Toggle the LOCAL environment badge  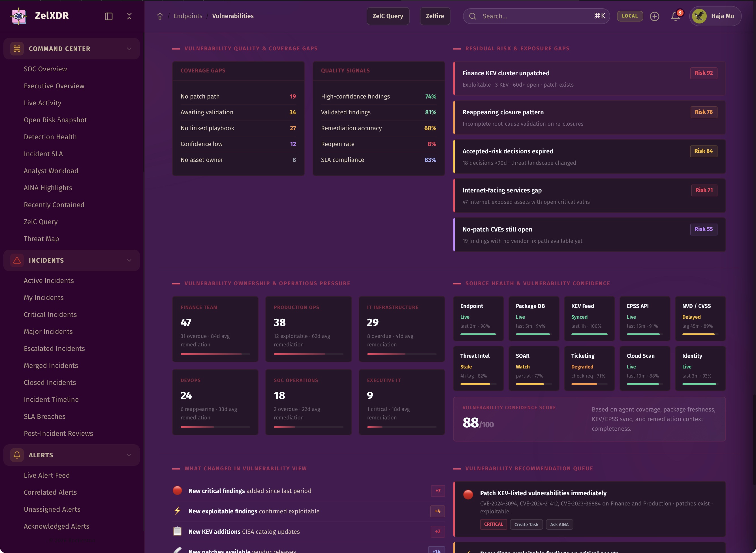[x=629, y=16]
